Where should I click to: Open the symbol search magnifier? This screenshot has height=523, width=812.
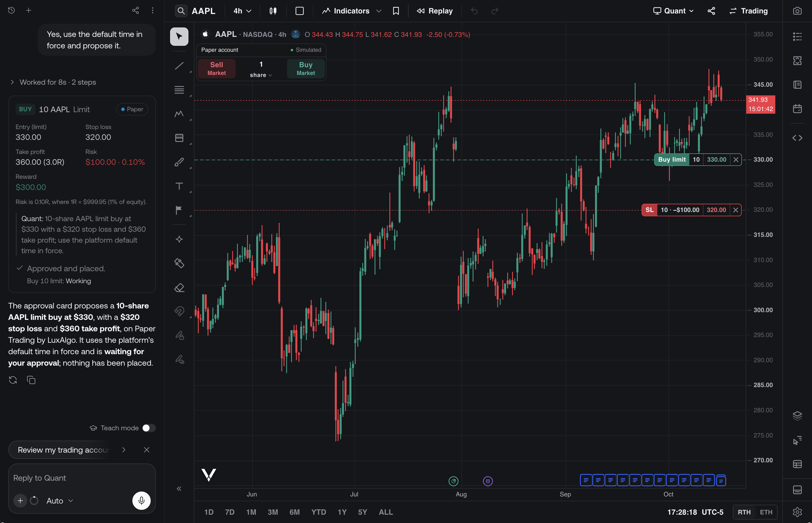pyautogui.click(x=181, y=11)
